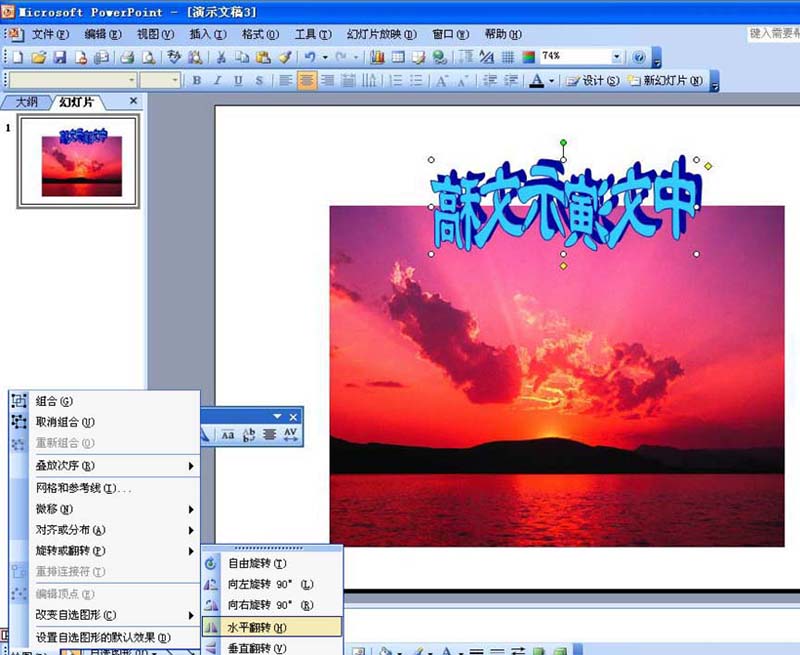Toggle Bullets list button
Screen dimensions: 800x655
point(417,81)
